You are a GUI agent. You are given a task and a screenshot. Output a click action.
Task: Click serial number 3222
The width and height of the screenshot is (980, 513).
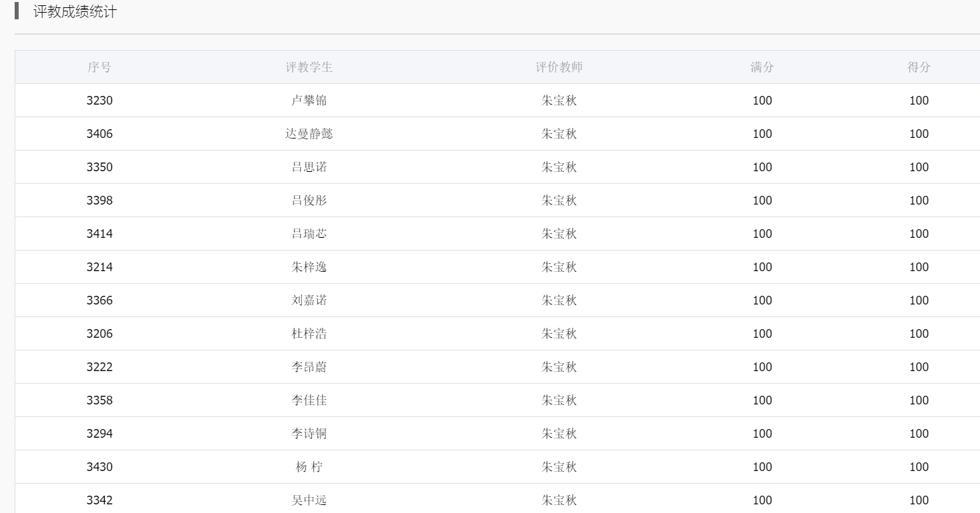pos(99,367)
